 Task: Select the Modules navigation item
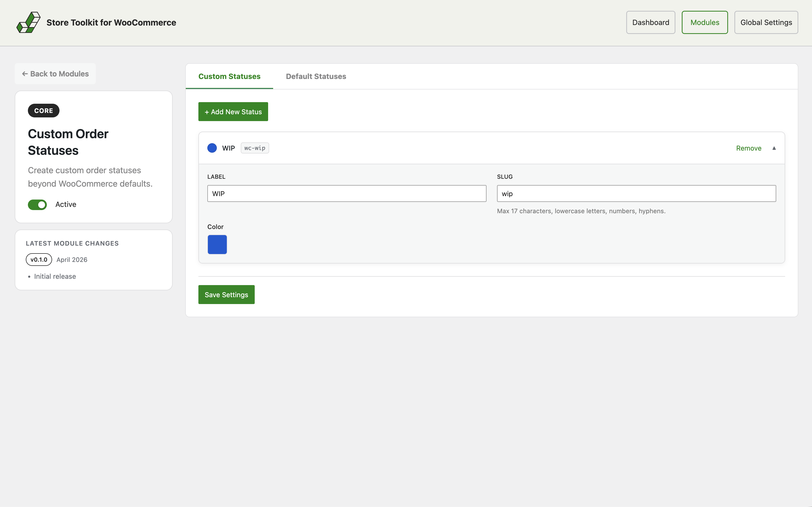point(704,22)
